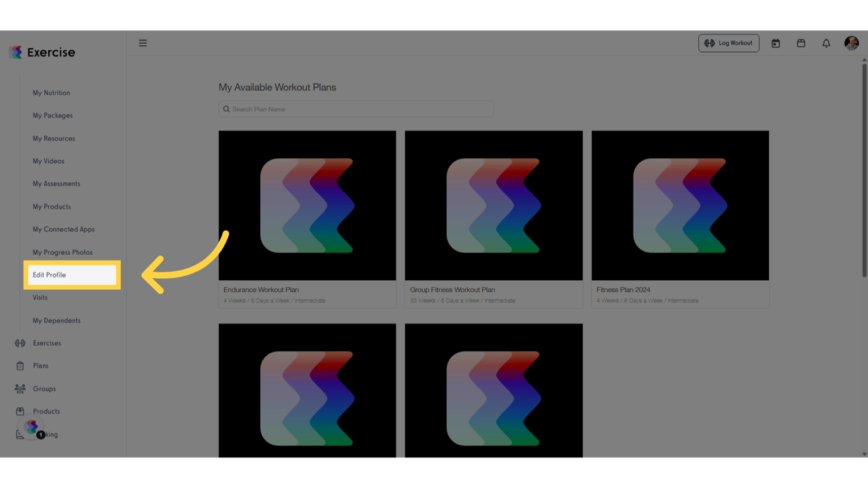868x488 pixels.
Task: Click the Fitness Plan 2024 title
Action: click(x=623, y=290)
